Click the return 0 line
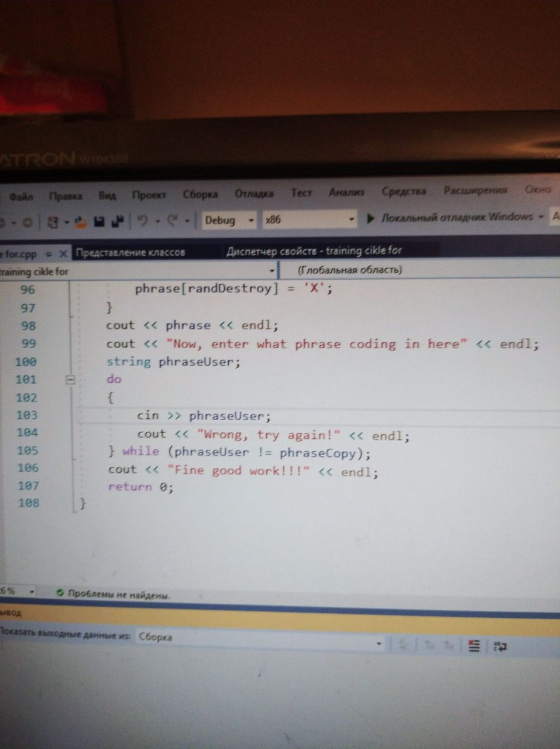Viewport: 560px width, 749px height. [140, 487]
